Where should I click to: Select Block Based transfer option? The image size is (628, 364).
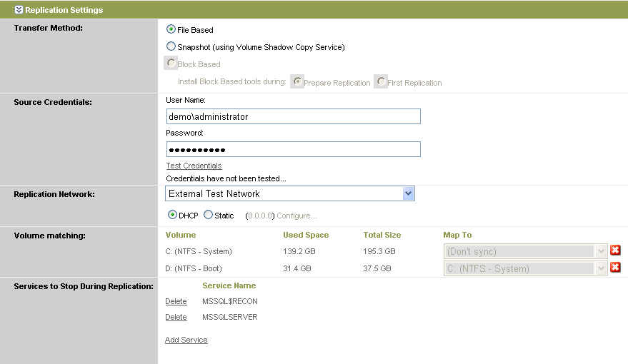click(171, 64)
